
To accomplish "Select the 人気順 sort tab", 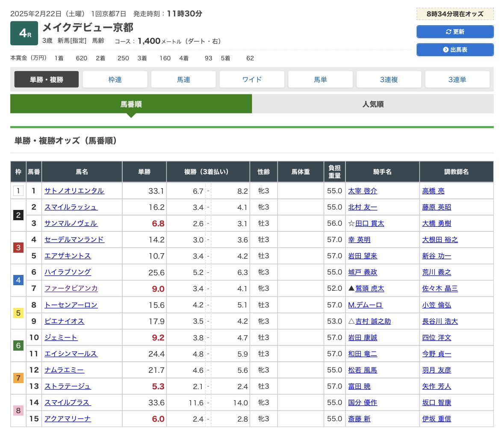I will (x=373, y=104).
